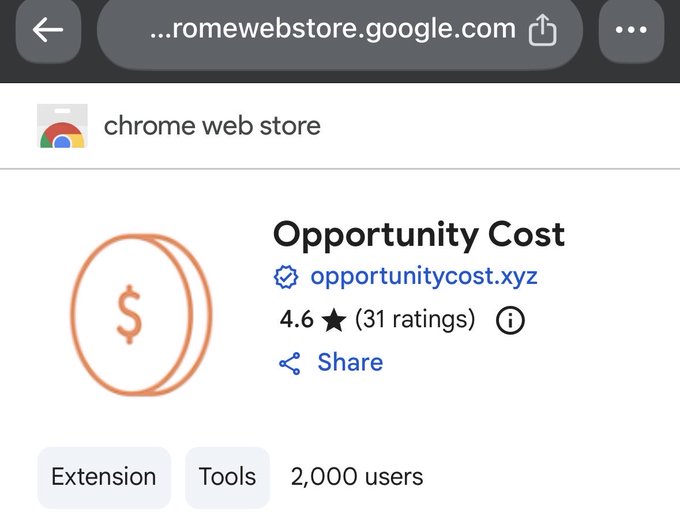The width and height of the screenshot is (680, 520).
Task: Open the three-dot browser menu
Action: [x=631, y=29]
